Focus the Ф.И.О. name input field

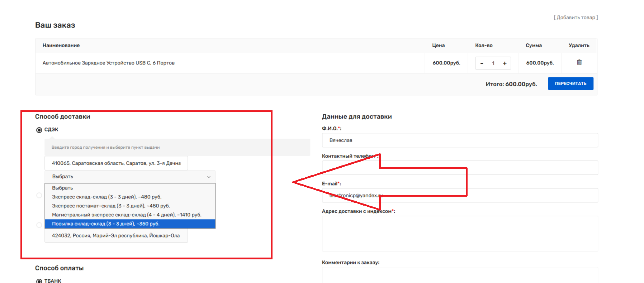[x=459, y=140]
